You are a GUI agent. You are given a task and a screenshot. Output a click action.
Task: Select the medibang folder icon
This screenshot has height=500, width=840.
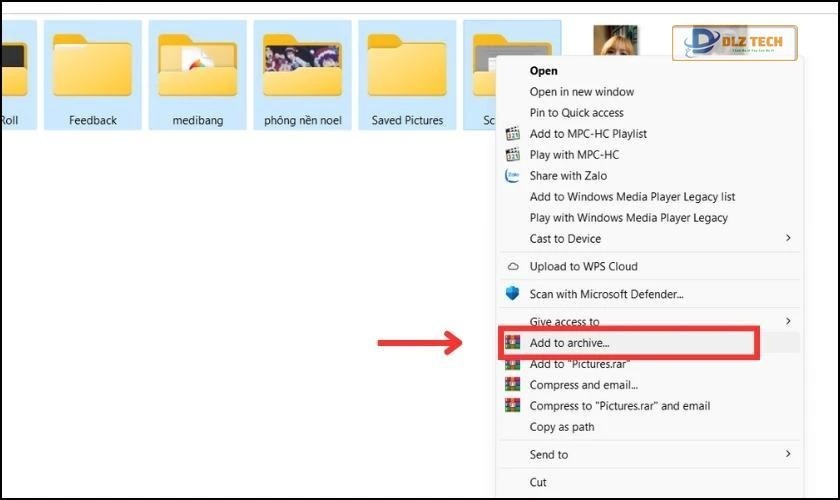click(x=197, y=66)
